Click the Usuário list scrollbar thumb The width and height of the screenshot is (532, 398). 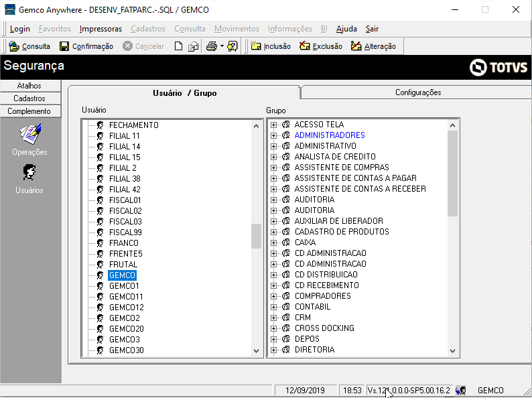[256, 236]
